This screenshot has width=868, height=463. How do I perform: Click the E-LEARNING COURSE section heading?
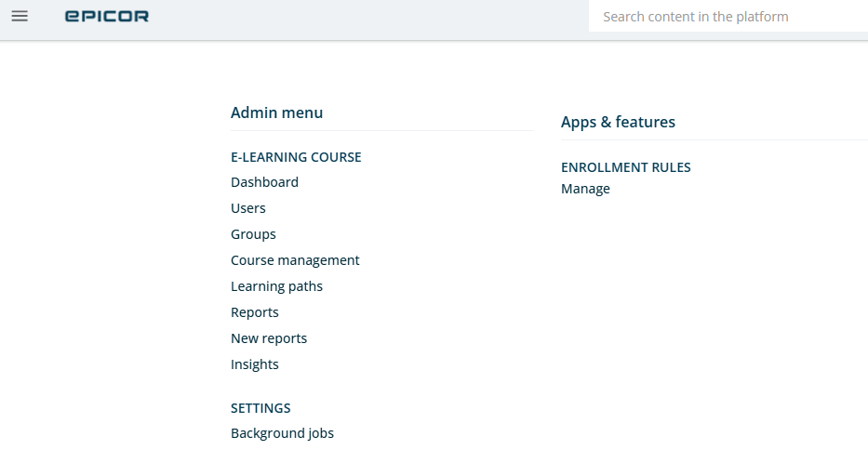(x=296, y=157)
